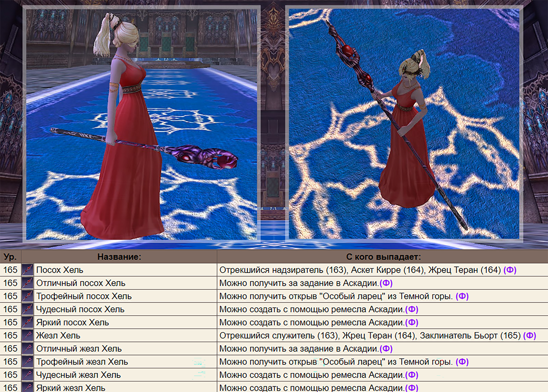The height and width of the screenshot is (392, 548).
Task: Open the (Ф) link in Яркий жезл Хель row
Action: (412, 388)
